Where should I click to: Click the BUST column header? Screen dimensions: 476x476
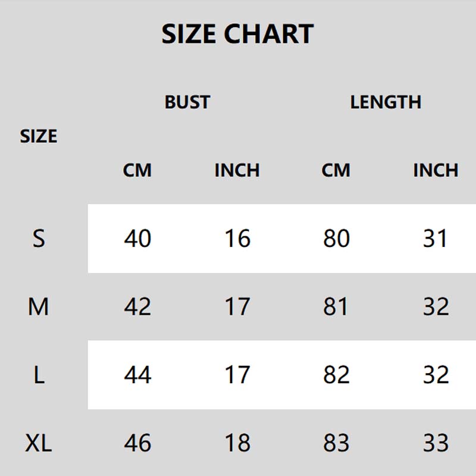(x=187, y=102)
